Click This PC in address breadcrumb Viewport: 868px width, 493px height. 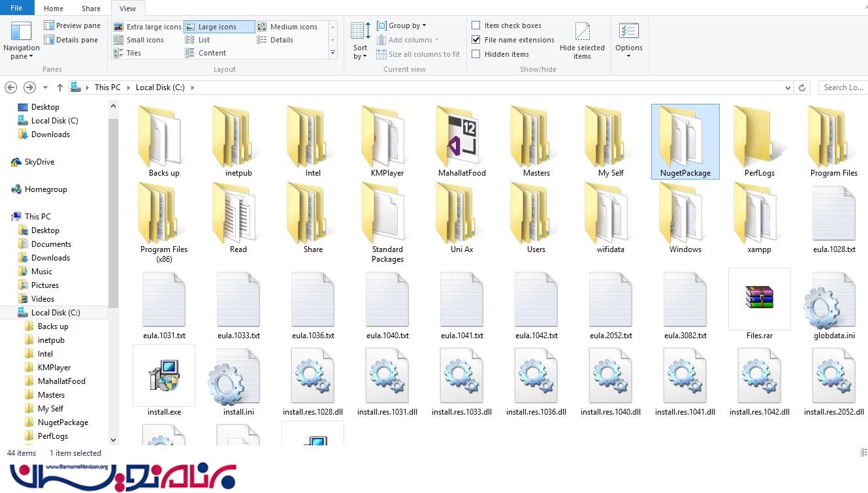click(107, 87)
